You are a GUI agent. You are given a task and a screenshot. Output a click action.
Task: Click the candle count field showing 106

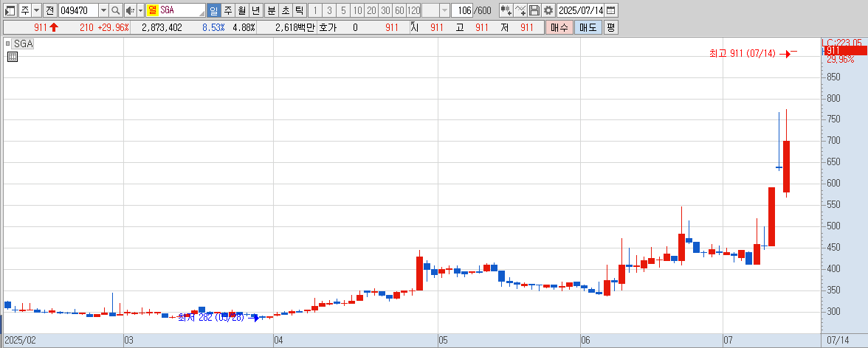point(462,10)
